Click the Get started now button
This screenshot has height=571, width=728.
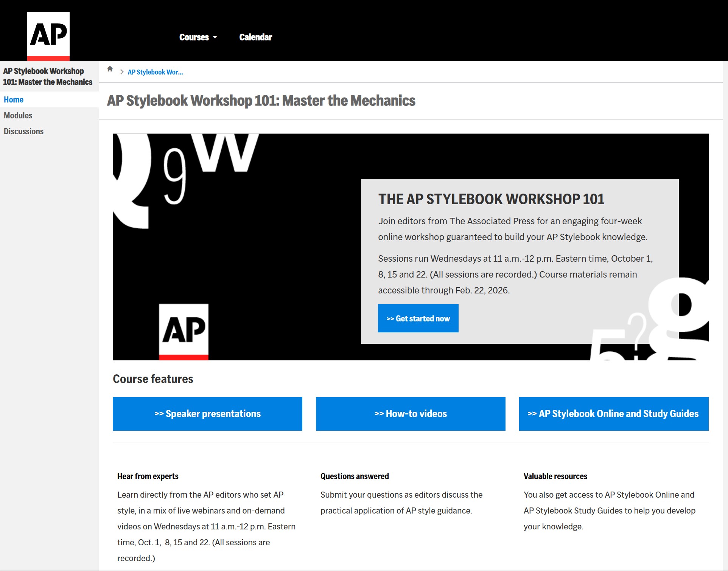click(x=418, y=318)
